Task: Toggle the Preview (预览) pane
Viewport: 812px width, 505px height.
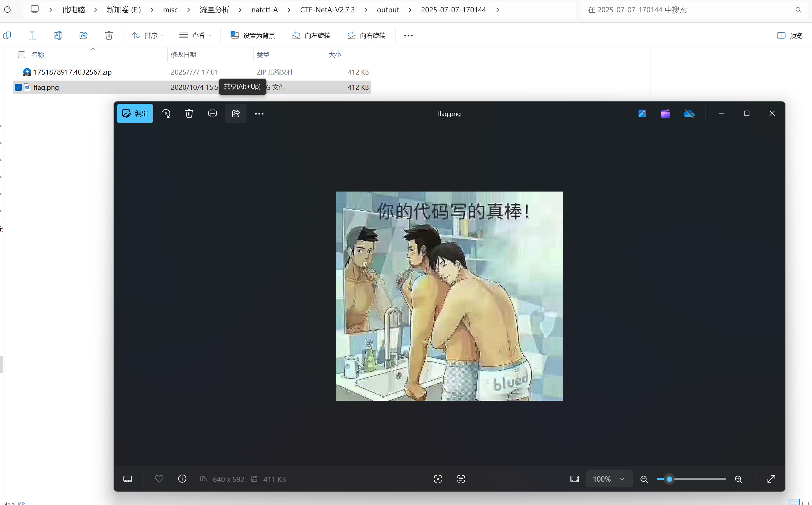Action: click(x=790, y=35)
